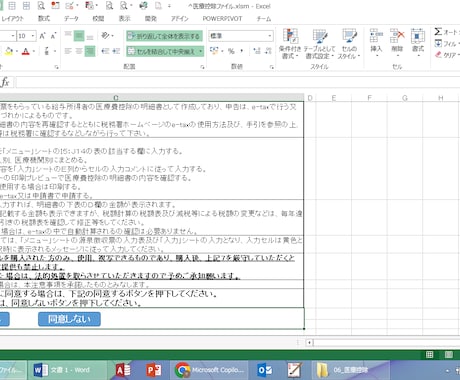Viewport: 460px width, 380px height.
Task: Decrease font size with the shrink A button
Action: (53, 36)
